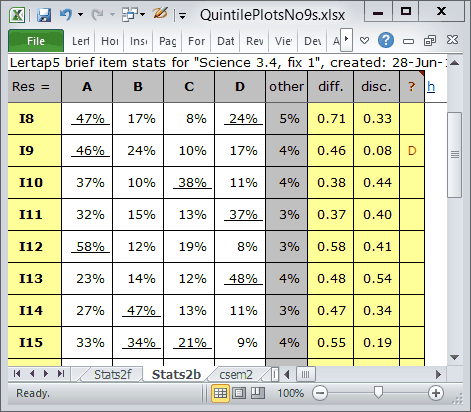
Task: Click the vertical scrollbar thumb
Action: tap(455, 155)
